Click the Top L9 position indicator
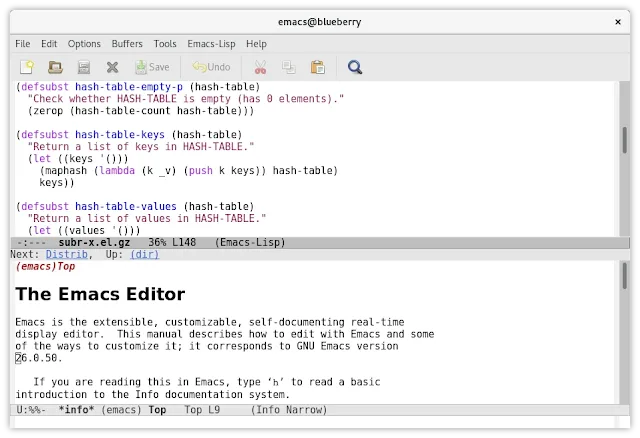The height and width of the screenshot is (438, 640). [202, 410]
